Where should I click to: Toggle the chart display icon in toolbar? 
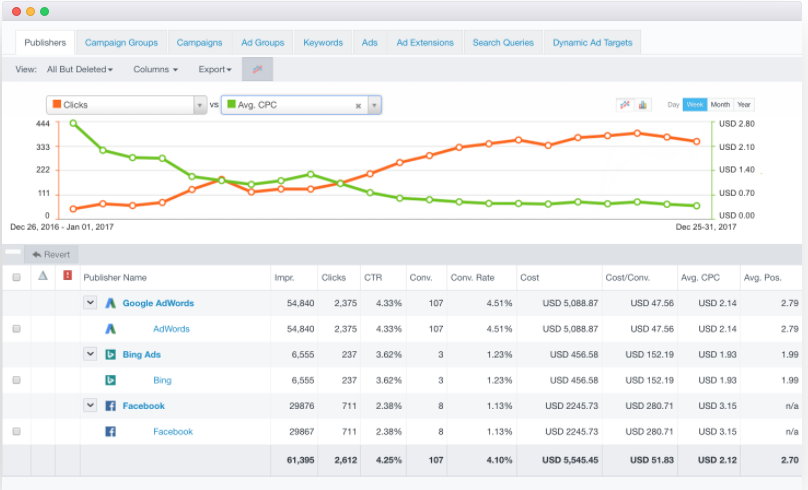pos(257,69)
